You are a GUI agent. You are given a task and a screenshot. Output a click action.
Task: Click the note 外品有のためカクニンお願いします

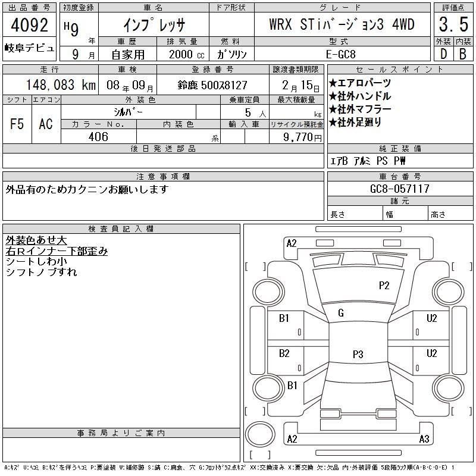(87, 189)
